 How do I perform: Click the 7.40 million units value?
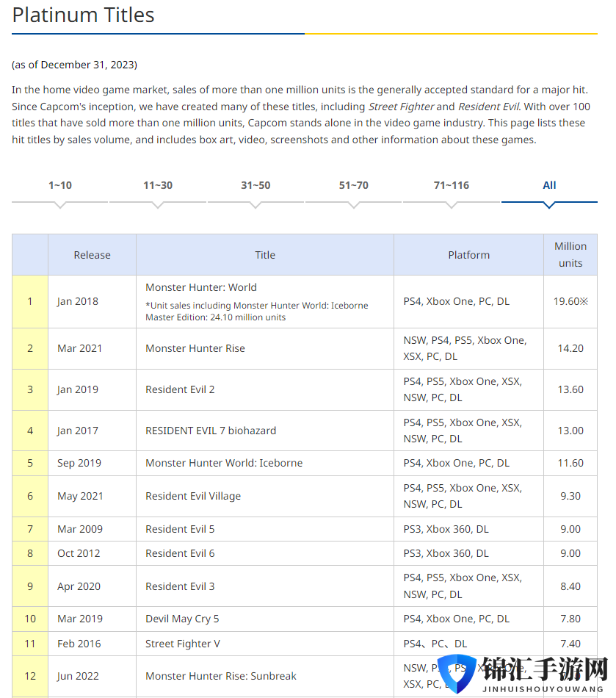(570, 644)
